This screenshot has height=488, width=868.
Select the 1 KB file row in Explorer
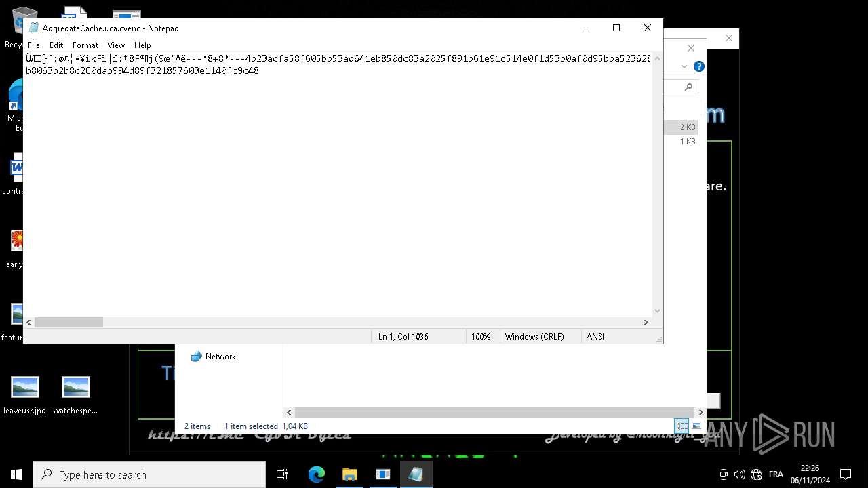(682, 142)
